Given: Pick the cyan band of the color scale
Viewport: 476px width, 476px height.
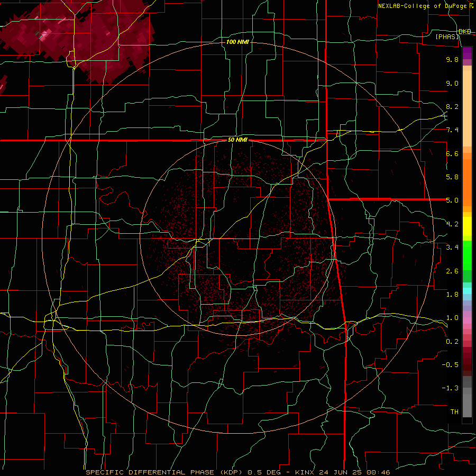Looking at the screenshot, I should point(467,291).
